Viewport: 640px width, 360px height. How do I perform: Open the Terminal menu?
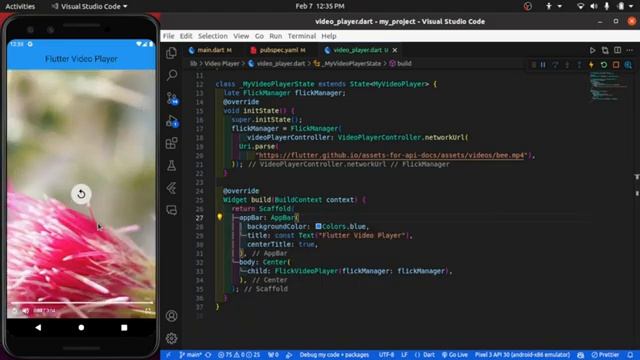point(302,36)
